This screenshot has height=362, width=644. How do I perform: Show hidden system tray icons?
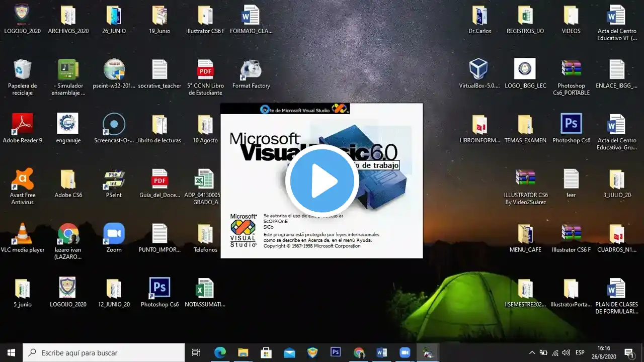click(532, 352)
